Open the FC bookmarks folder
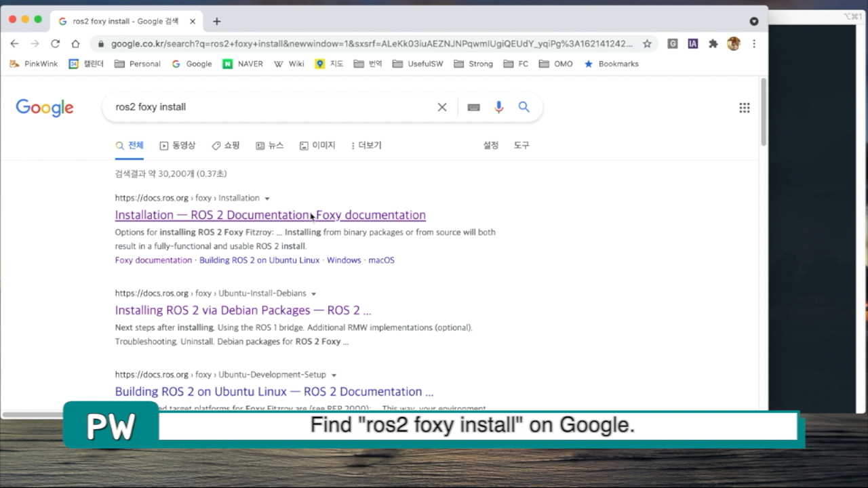Viewport: 868px width, 488px height. (x=516, y=64)
